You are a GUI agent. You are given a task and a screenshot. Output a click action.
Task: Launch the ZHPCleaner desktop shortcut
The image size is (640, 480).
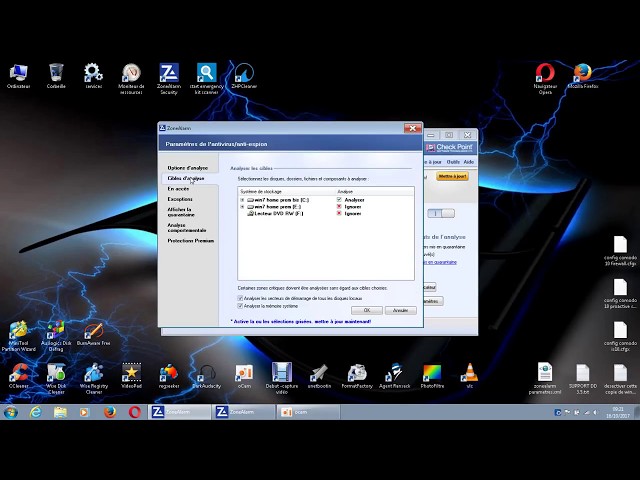[244, 76]
